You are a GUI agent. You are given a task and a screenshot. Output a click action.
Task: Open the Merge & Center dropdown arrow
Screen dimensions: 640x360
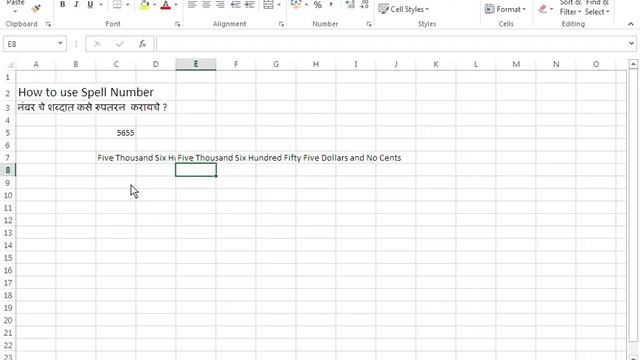click(x=279, y=4)
